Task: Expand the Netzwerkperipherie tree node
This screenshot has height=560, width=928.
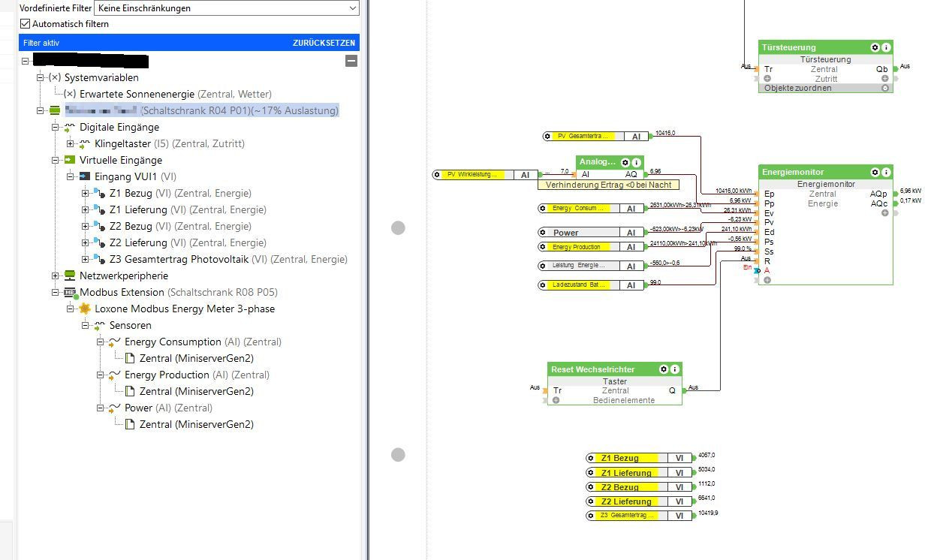Action: point(56,275)
